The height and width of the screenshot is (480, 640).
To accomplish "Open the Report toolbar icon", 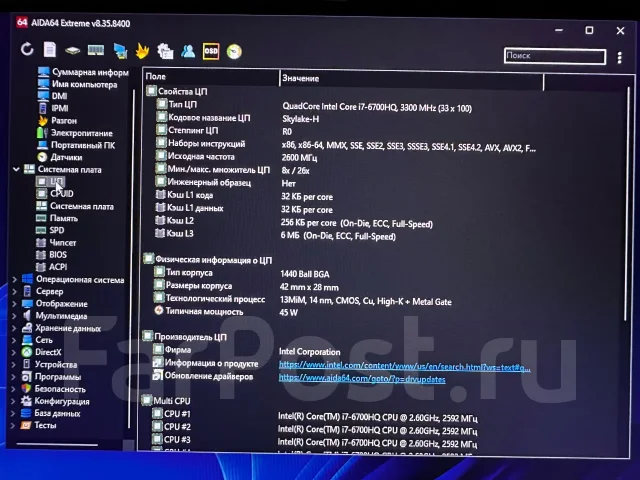I will [50, 50].
